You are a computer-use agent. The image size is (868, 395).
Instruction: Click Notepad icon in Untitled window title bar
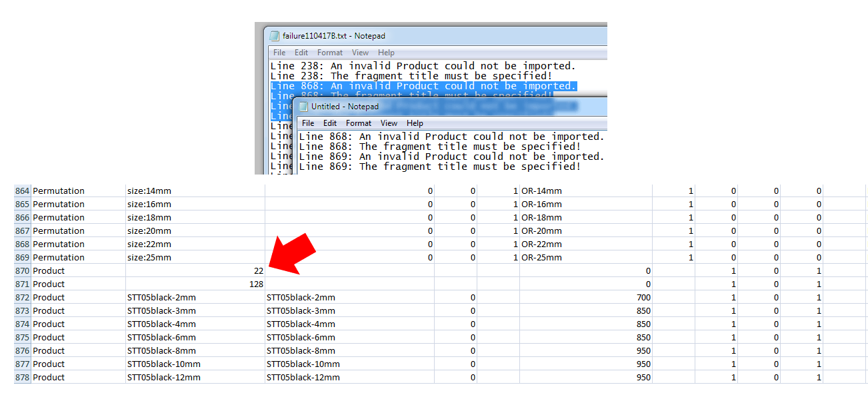pos(304,107)
